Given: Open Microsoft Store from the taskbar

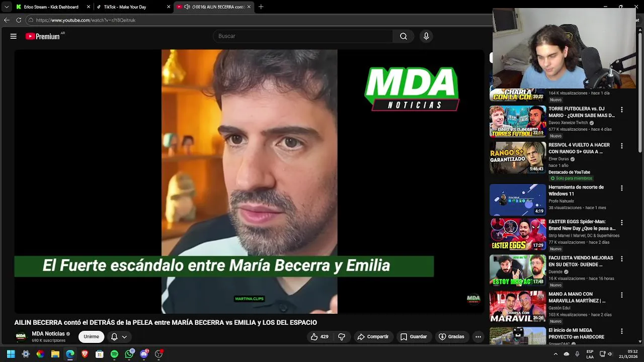Looking at the screenshot, I should [100, 354].
